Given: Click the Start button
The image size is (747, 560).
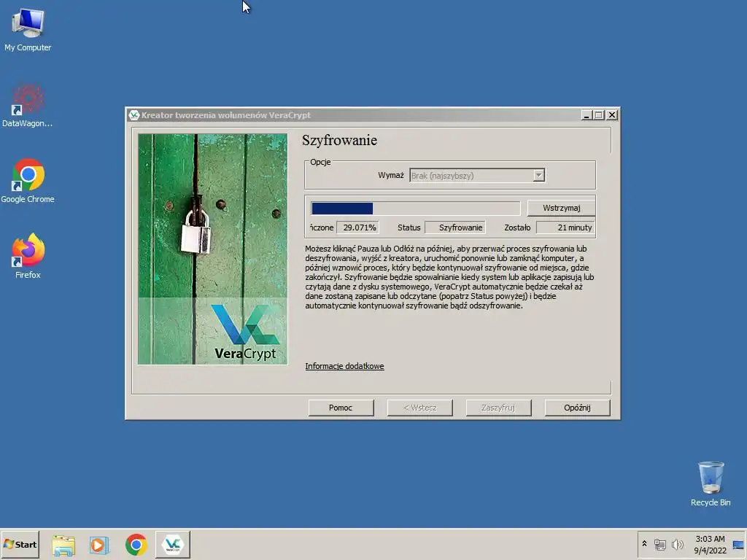Looking at the screenshot, I should pyautogui.click(x=20, y=544).
